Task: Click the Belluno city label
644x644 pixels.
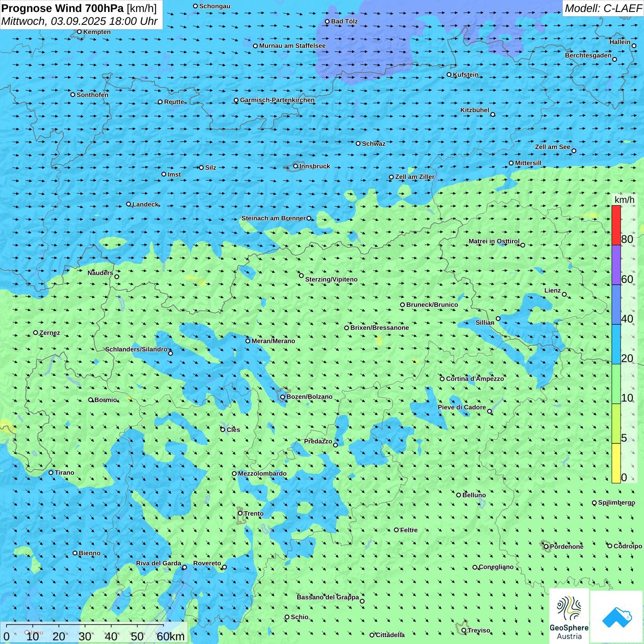Action: point(474,495)
